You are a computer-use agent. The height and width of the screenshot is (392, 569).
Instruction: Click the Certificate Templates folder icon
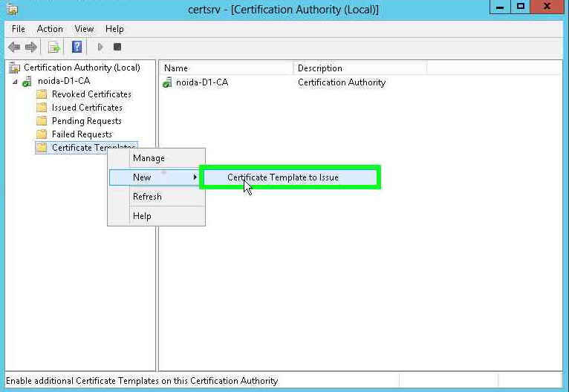point(42,148)
